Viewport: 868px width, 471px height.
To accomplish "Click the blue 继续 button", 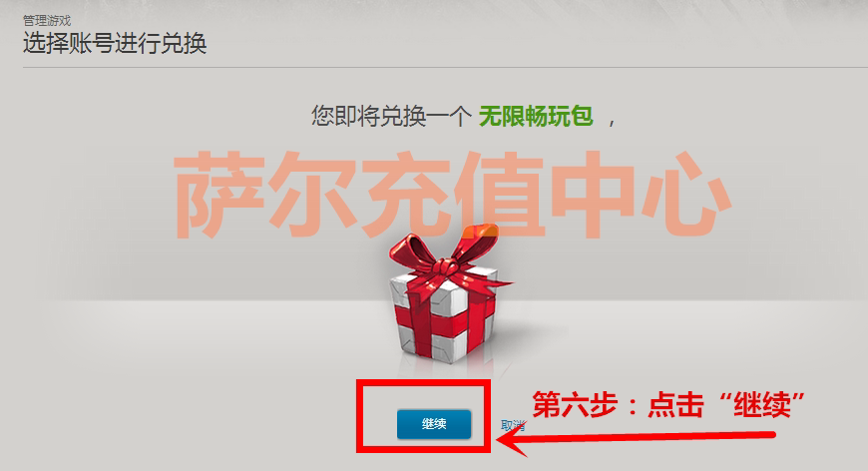I will coord(434,424).
